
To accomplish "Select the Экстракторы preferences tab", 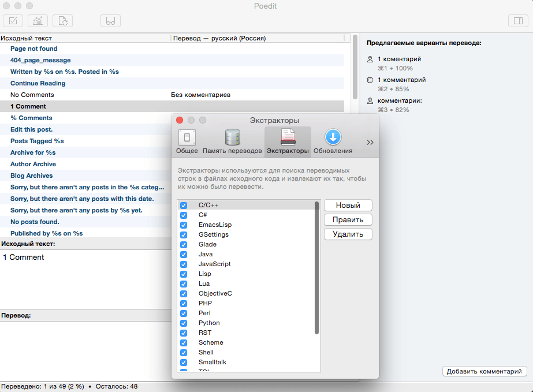I will pyautogui.click(x=288, y=142).
